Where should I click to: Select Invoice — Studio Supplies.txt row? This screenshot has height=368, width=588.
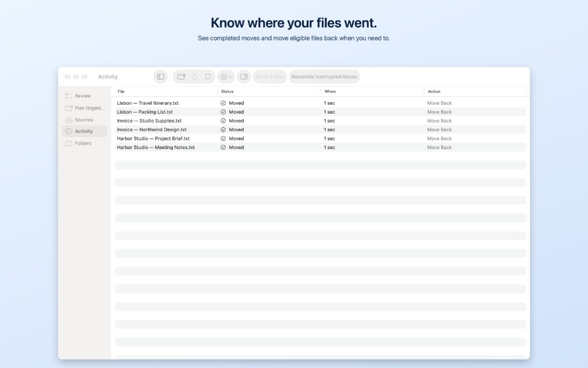[x=320, y=121]
